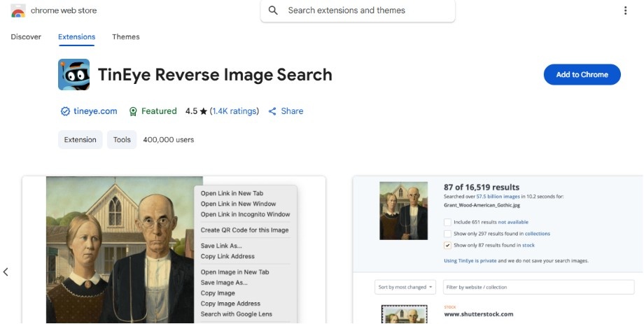
Task: Click the Share icon
Action: (273, 111)
